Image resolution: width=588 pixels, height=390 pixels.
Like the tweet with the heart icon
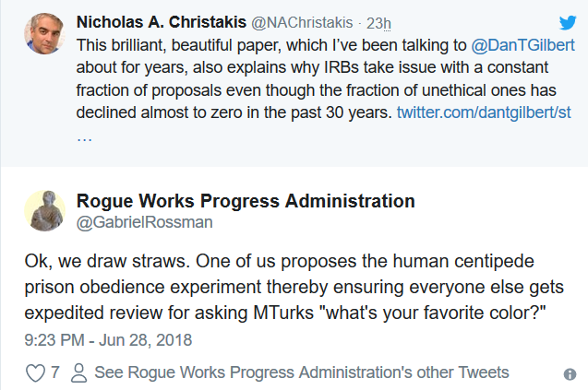[x=35, y=372]
